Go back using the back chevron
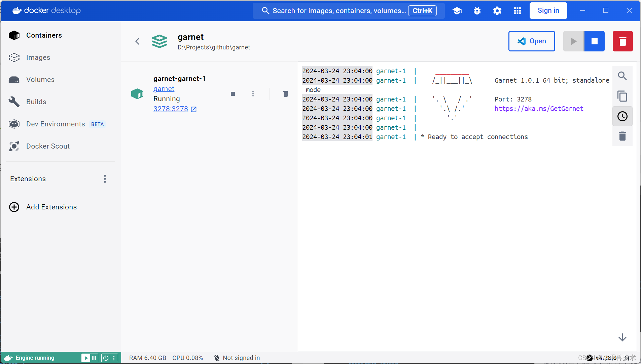 pos(137,41)
